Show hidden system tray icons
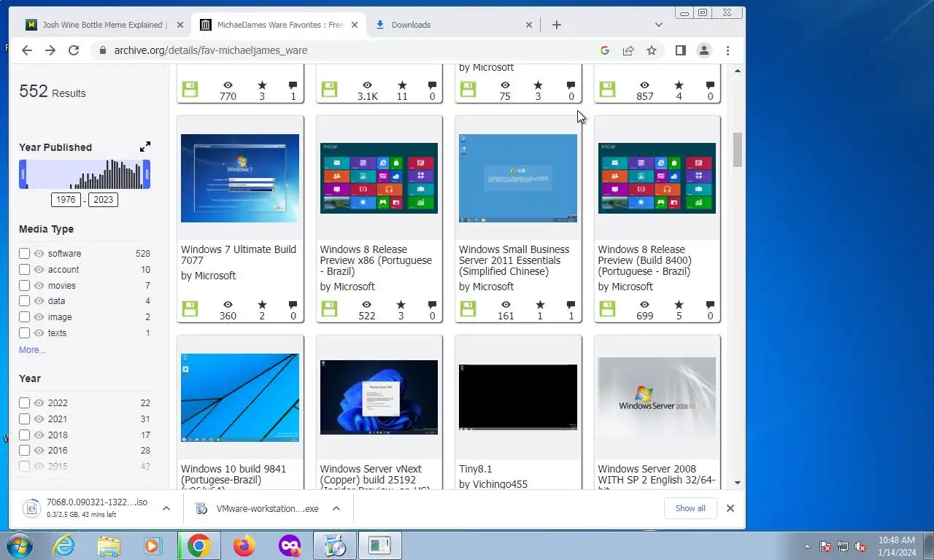The height and width of the screenshot is (560, 934). coord(807,546)
